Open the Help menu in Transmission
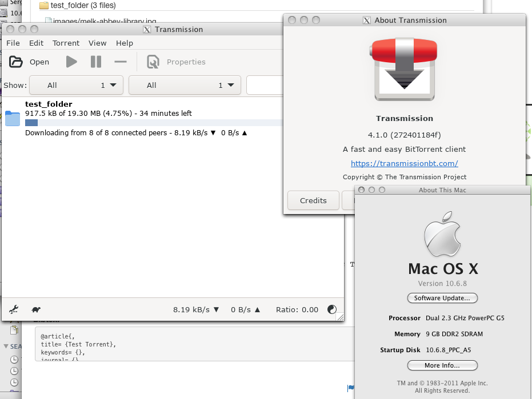This screenshot has height=399, width=532. tap(125, 43)
